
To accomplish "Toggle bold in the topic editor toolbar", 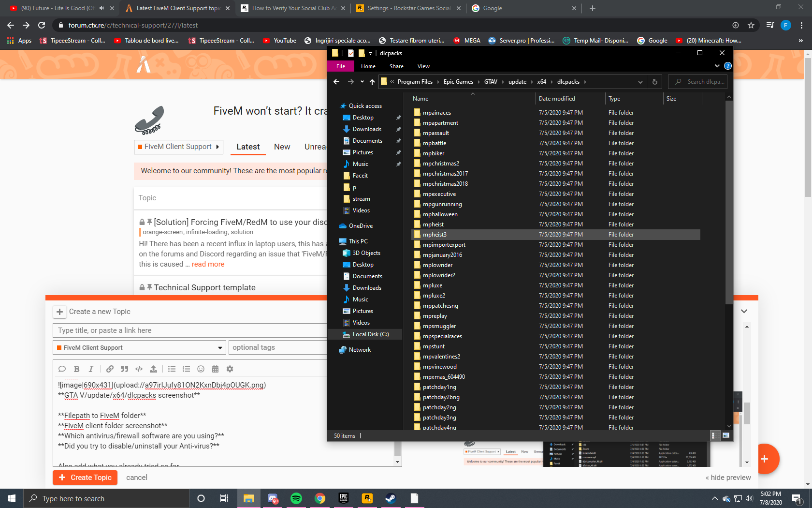I will point(76,369).
